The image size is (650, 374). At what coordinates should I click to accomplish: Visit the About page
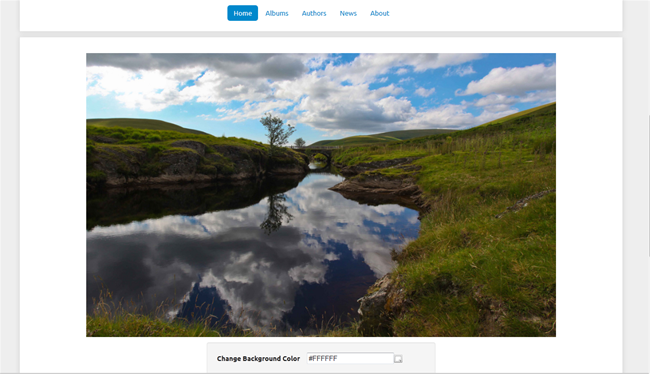coord(379,13)
